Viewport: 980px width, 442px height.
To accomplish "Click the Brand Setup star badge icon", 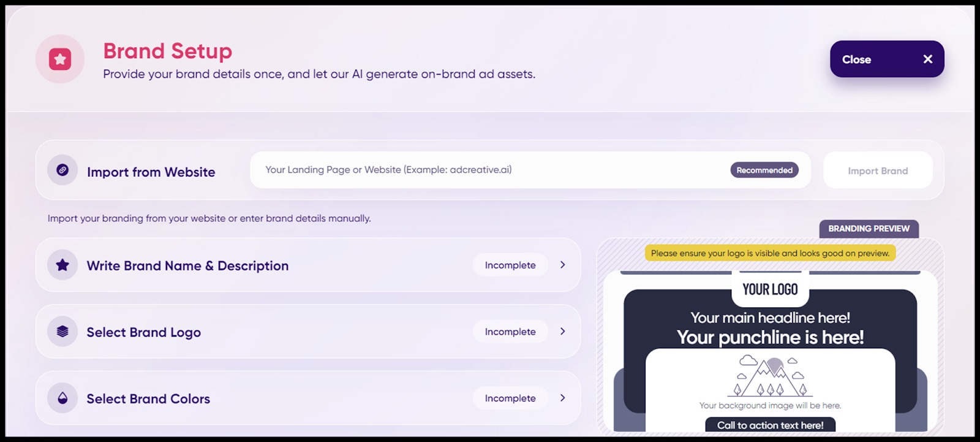I will [x=60, y=59].
